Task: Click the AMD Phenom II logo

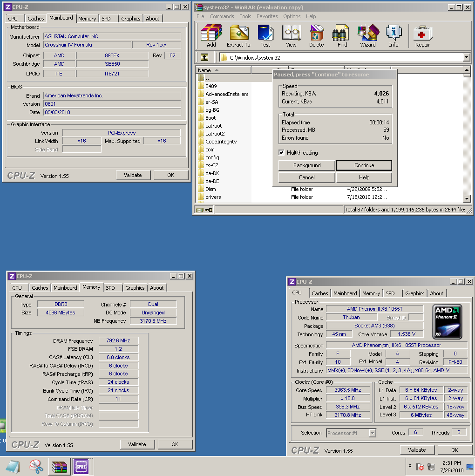Action: 448,322
